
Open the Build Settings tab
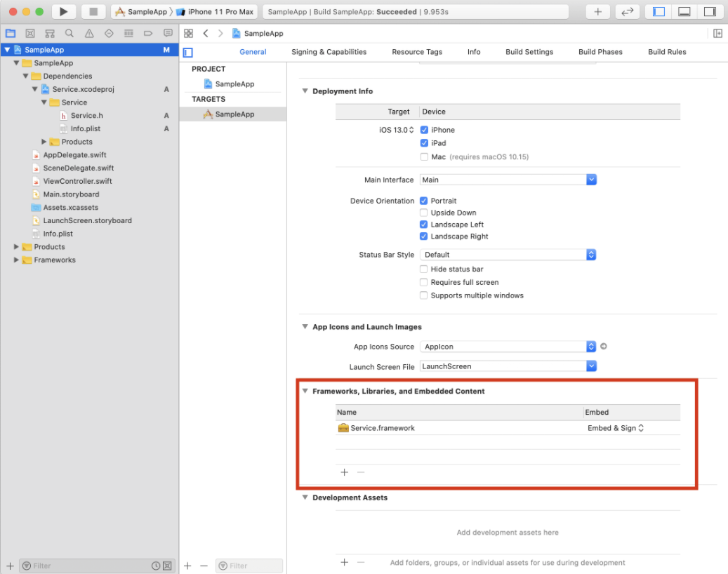(x=529, y=52)
